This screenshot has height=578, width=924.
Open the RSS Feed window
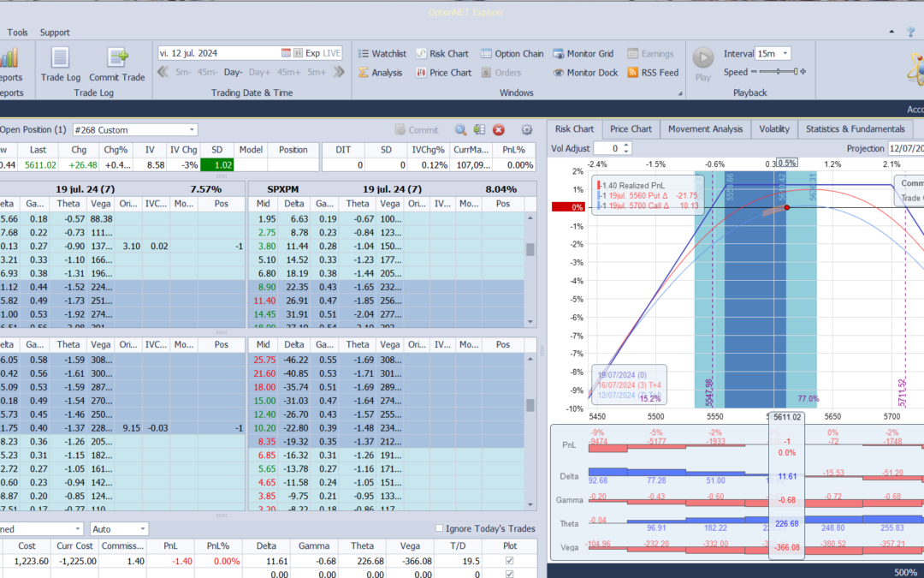point(653,73)
